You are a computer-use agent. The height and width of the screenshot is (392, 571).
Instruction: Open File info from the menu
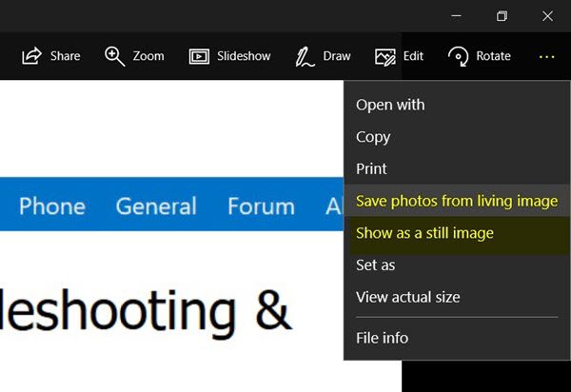point(382,338)
